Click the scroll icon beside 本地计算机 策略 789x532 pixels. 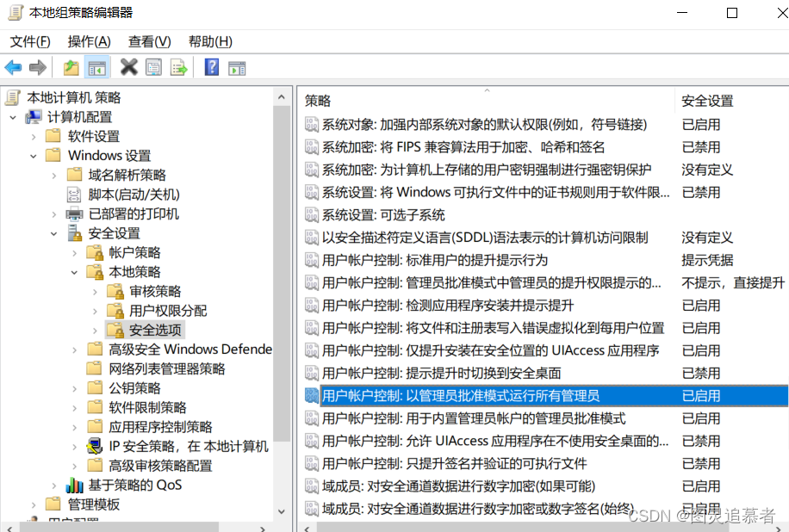[x=13, y=97]
